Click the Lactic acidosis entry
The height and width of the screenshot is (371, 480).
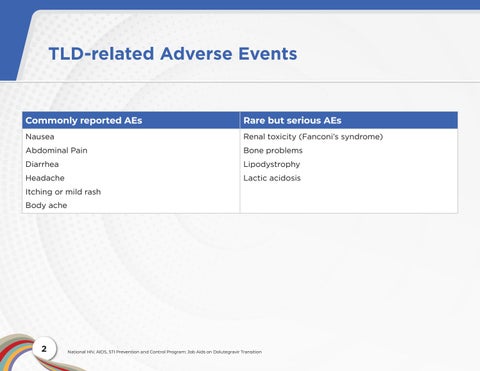point(272,178)
